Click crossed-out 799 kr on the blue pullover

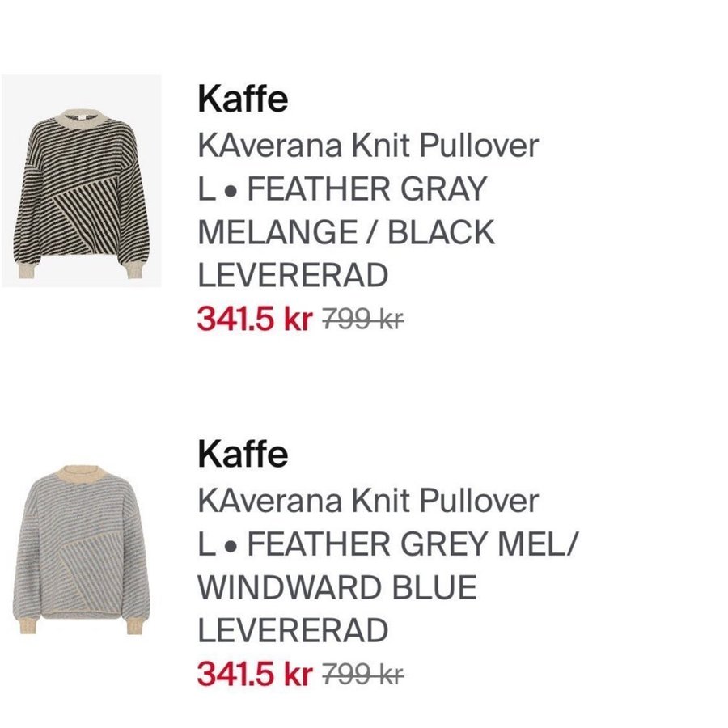(x=362, y=674)
